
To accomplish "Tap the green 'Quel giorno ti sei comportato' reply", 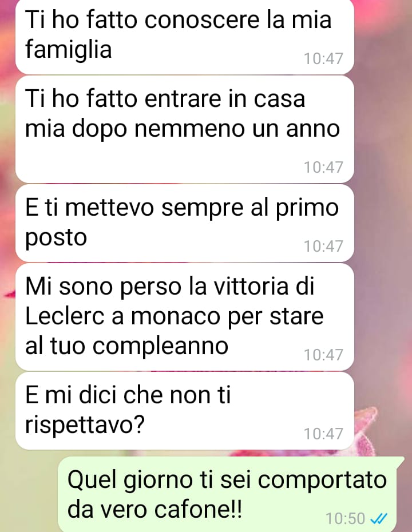I will click(231, 495).
